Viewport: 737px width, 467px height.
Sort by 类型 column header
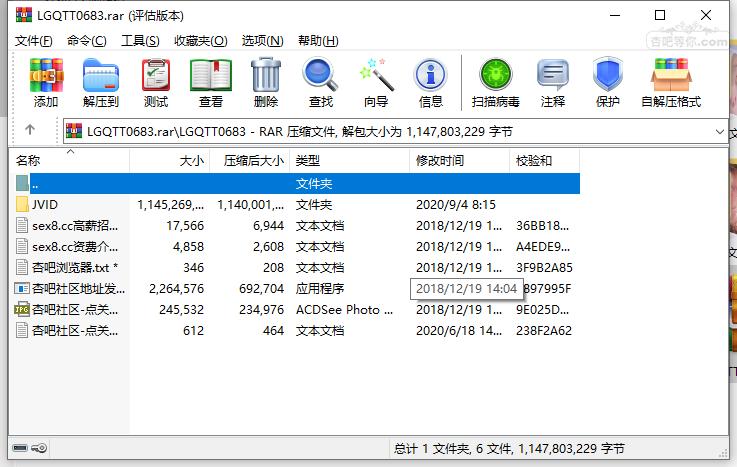349,161
